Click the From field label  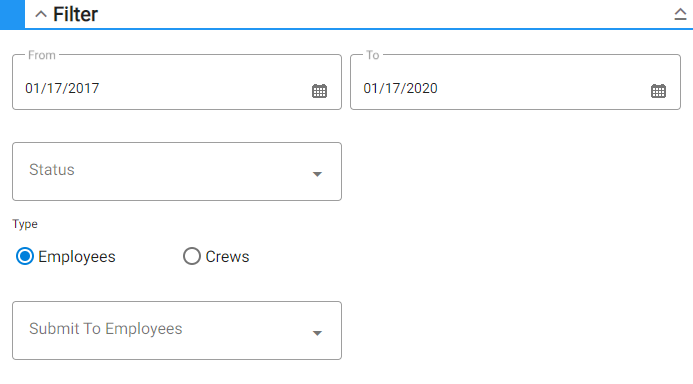(x=42, y=55)
